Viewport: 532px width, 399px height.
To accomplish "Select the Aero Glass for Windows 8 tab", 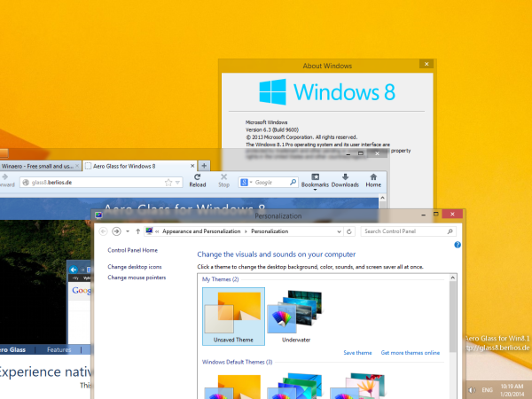I will (140, 166).
